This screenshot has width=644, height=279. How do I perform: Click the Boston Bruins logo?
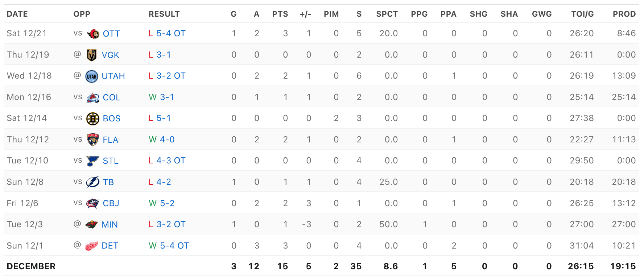point(93,118)
